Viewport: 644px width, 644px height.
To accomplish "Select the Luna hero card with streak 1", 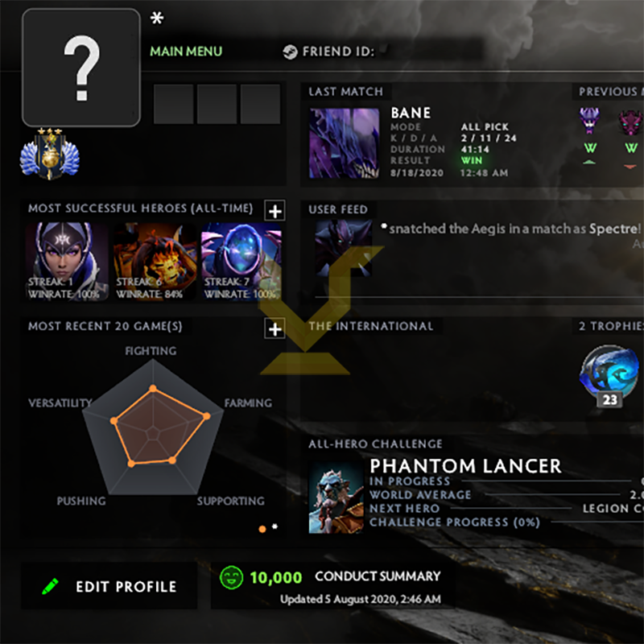I will click(67, 262).
